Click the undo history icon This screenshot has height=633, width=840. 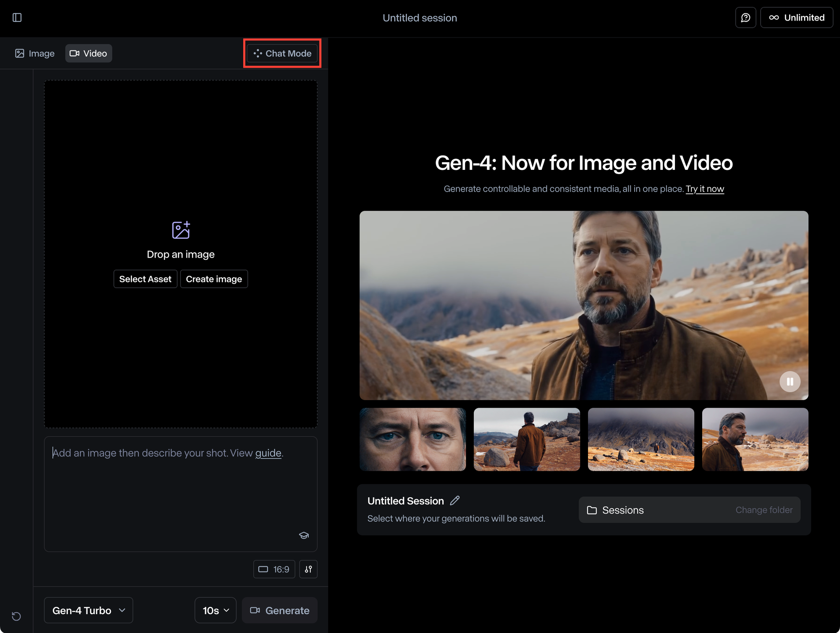pyautogui.click(x=16, y=616)
